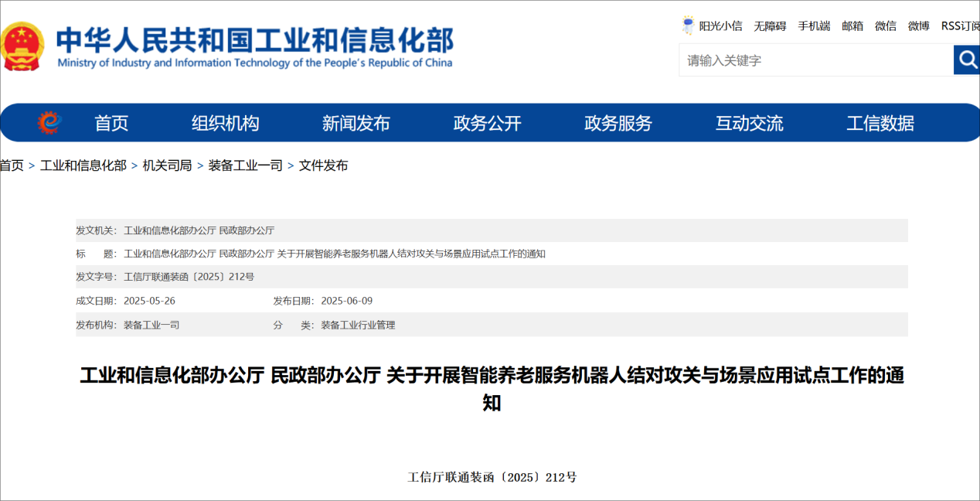This screenshot has height=501, width=980.
Task: Click the ministry name title text in the header
Action: [x=255, y=39]
